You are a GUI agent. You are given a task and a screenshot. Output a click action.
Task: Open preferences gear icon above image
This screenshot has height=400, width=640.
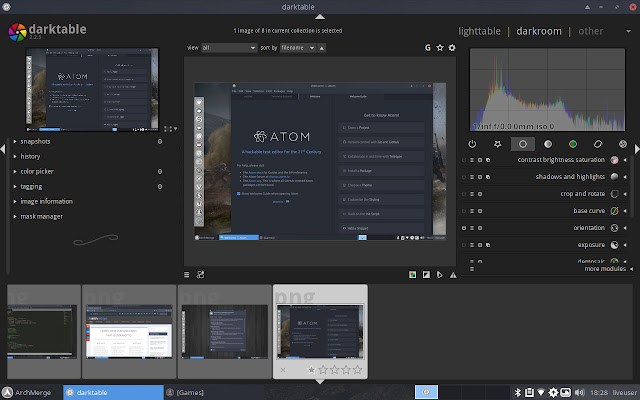[x=452, y=48]
